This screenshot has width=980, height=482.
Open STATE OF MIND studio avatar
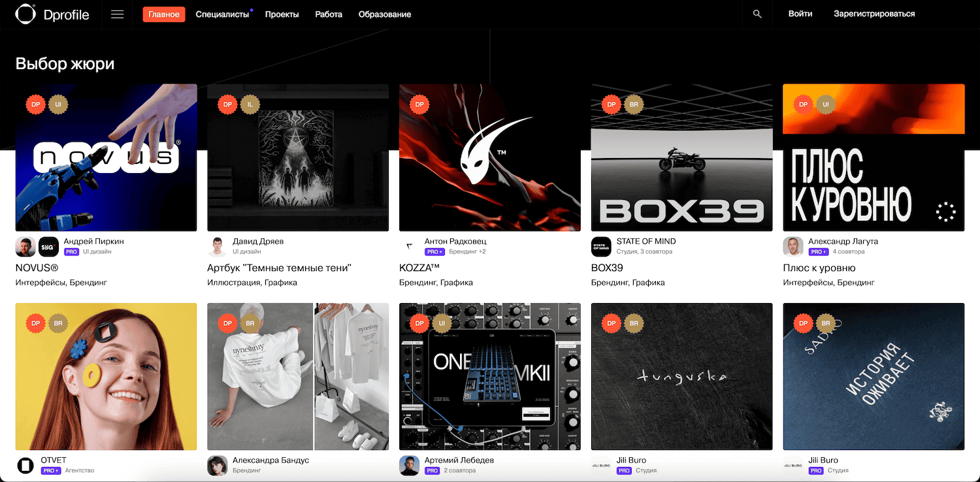601,246
